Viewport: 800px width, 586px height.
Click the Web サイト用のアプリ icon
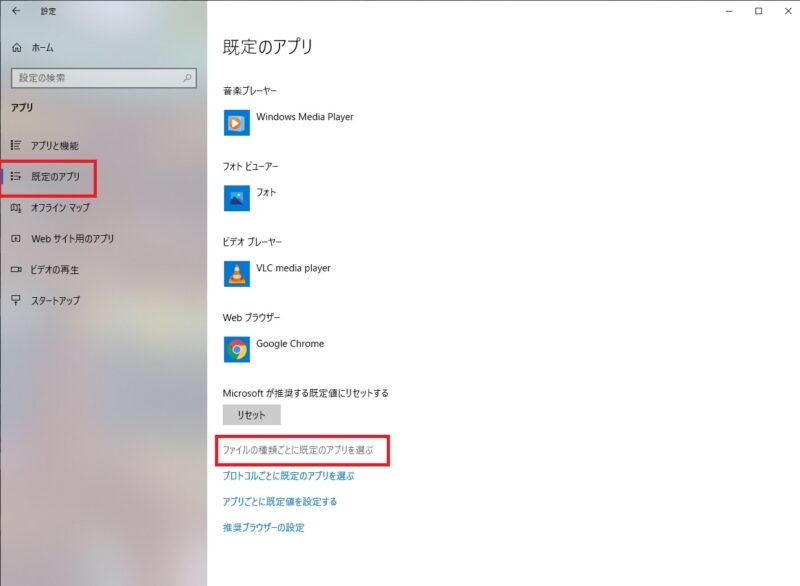coord(16,239)
